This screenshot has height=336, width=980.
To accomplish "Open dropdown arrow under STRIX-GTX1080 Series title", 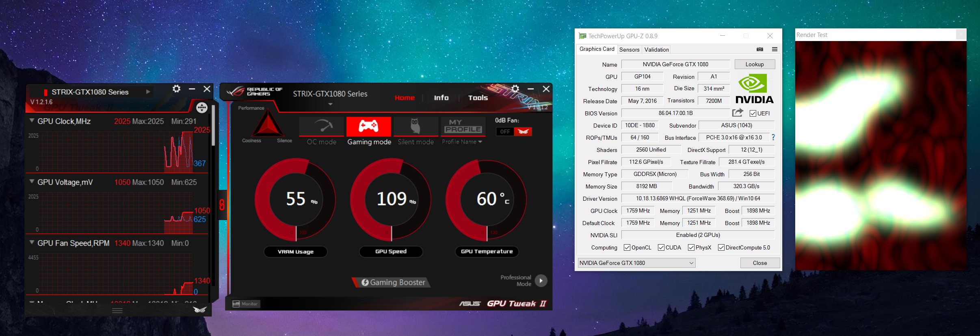I will (330, 104).
